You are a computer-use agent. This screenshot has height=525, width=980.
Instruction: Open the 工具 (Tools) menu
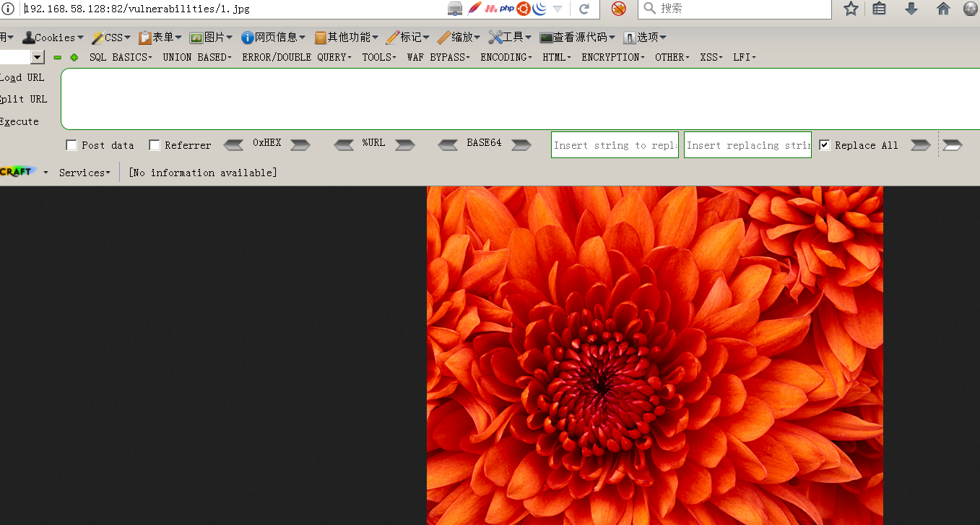pos(510,38)
